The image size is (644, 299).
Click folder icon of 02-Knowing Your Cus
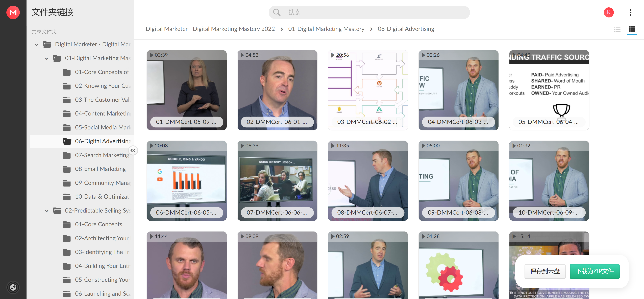click(66, 86)
